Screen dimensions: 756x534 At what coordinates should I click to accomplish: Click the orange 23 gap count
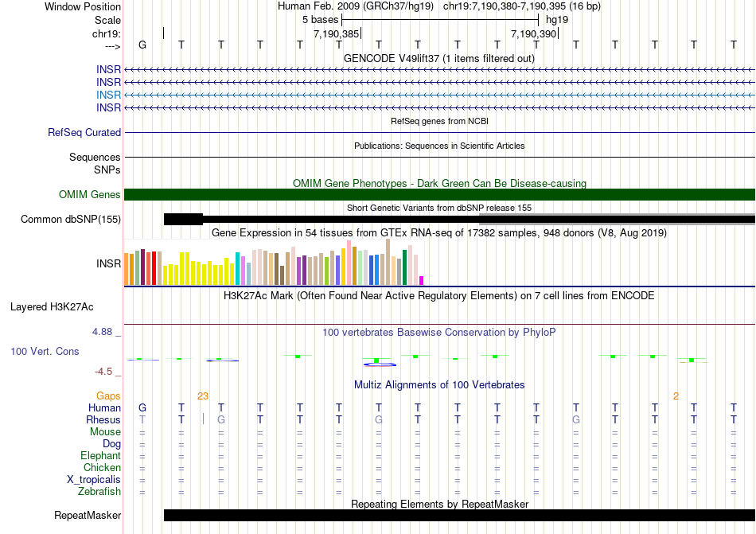tap(202, 396)
